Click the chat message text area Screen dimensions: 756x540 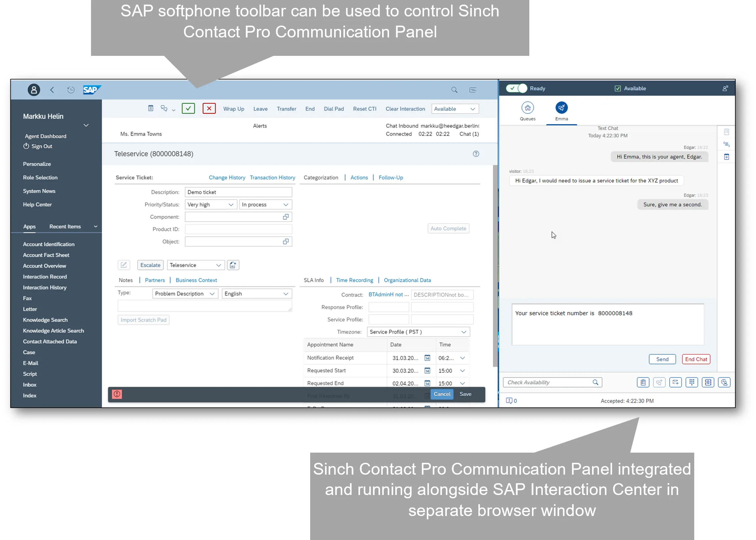[608, 325]
